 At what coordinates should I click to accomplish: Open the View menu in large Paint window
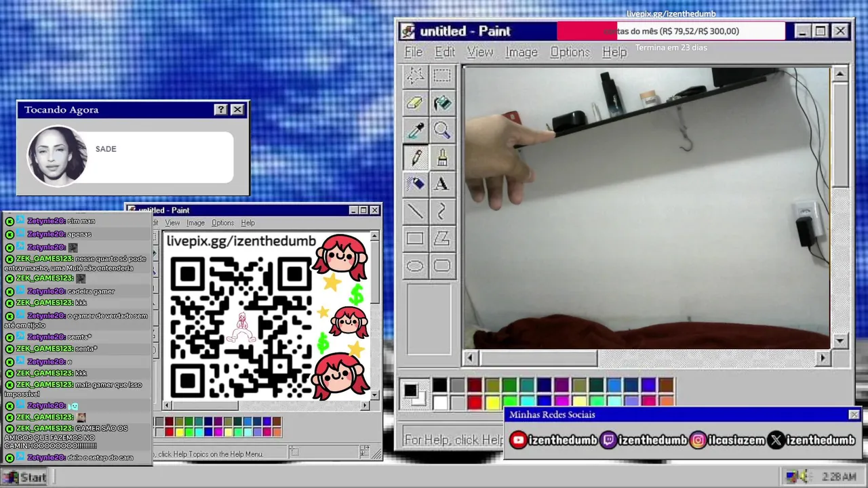480,52
